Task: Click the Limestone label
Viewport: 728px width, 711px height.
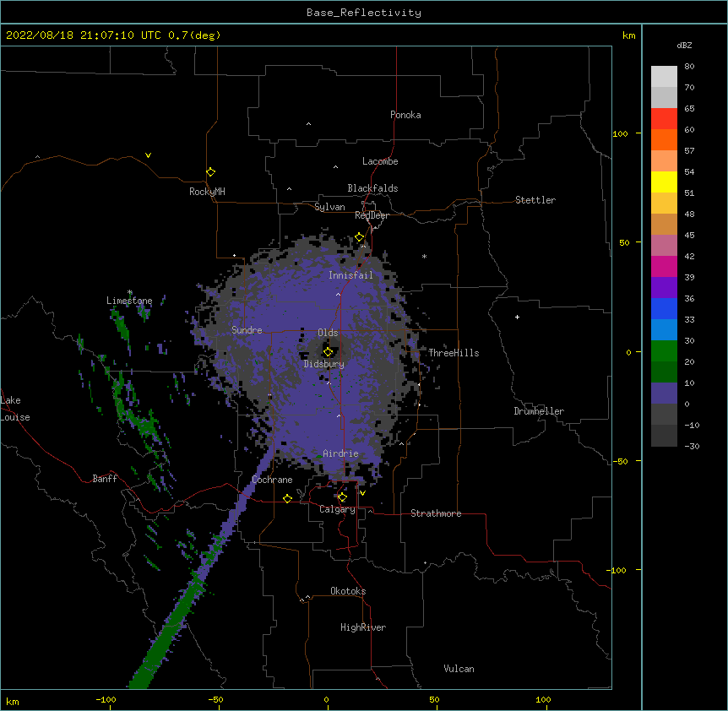Action: [129, 301]
